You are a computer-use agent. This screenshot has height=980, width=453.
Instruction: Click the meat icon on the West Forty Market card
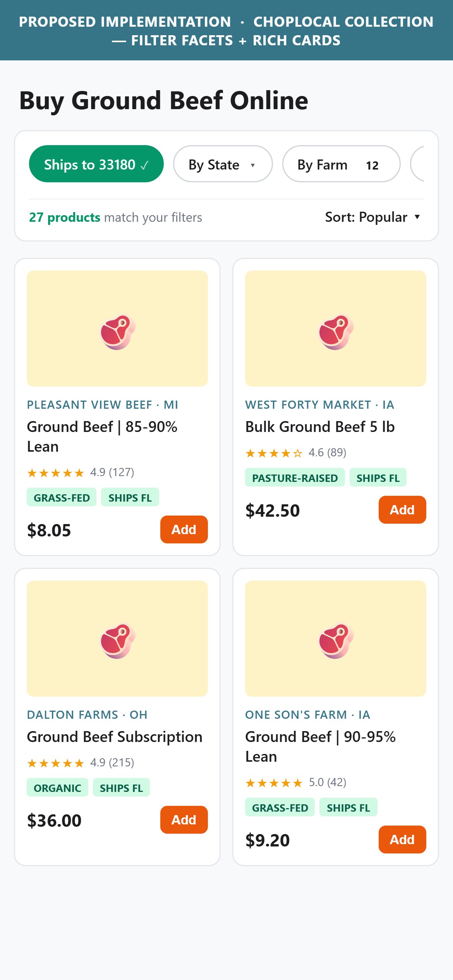click(x=336, y=332)
